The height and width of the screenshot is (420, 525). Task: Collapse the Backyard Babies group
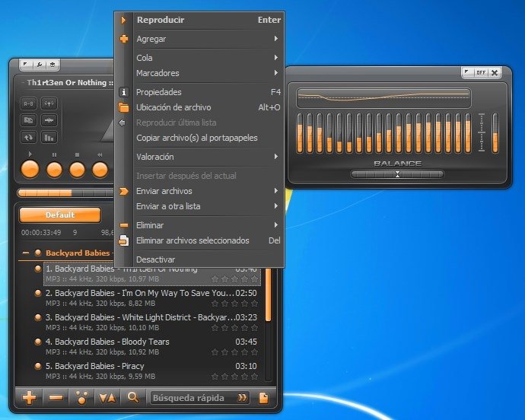coord(26,253)
